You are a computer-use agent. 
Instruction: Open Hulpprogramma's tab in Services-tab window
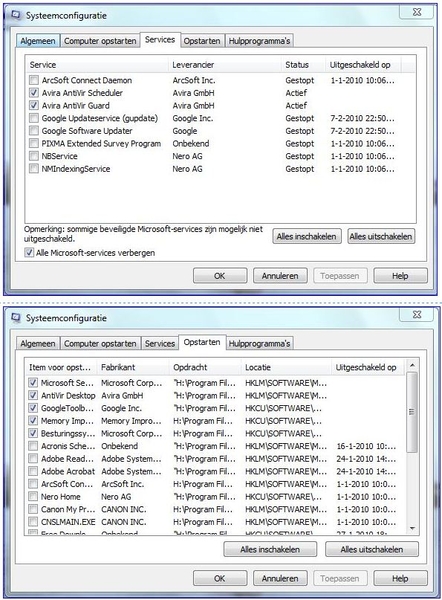[x=259, y=41]
